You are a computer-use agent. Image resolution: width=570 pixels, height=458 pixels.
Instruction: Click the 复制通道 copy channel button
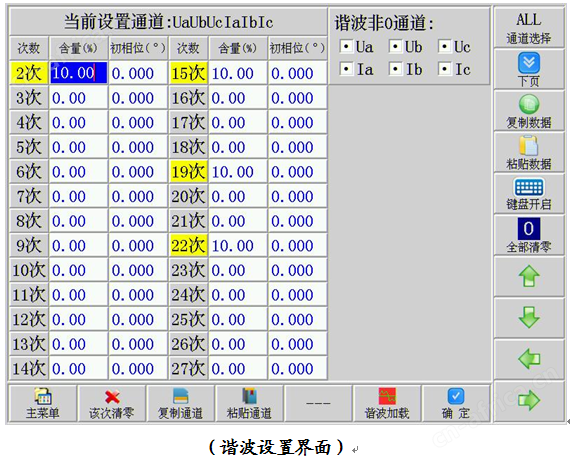point(180,403)
